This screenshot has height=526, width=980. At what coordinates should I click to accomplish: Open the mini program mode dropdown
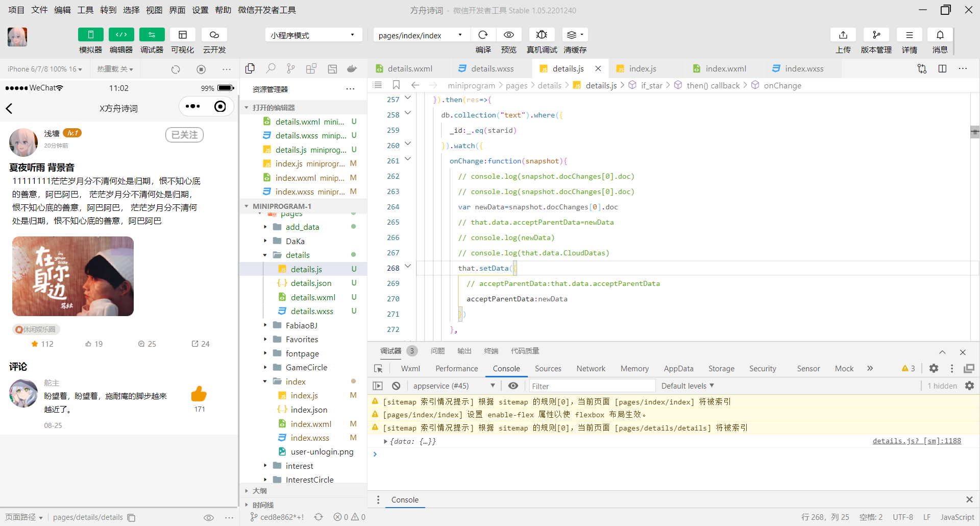point(313,35)
